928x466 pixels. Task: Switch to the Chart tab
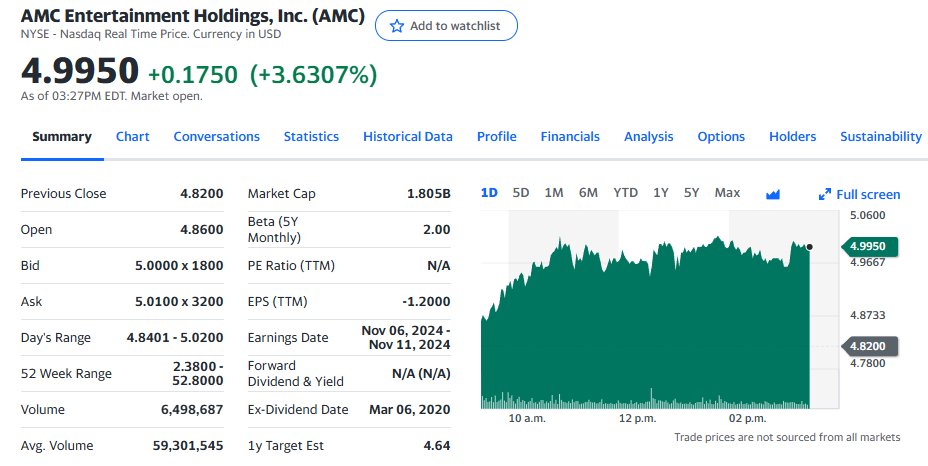(133, 137)
